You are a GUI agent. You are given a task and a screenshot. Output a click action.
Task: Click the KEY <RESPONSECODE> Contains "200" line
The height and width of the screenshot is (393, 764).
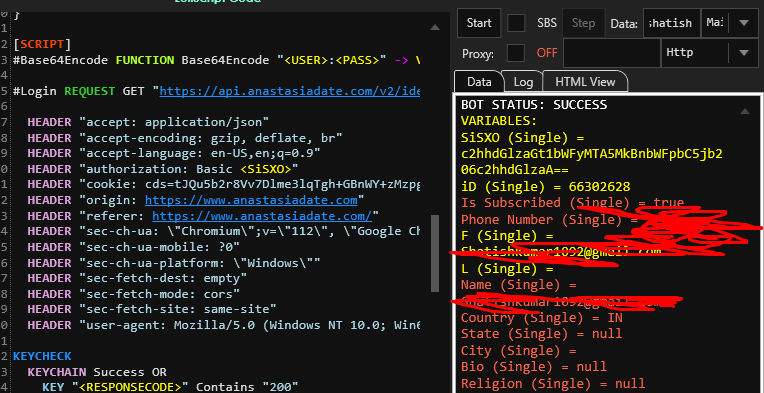coord(170,387)
